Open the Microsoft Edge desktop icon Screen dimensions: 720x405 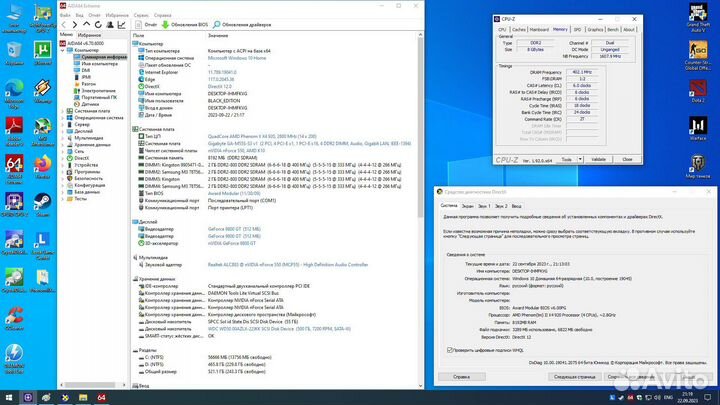[x=14, y=93]
